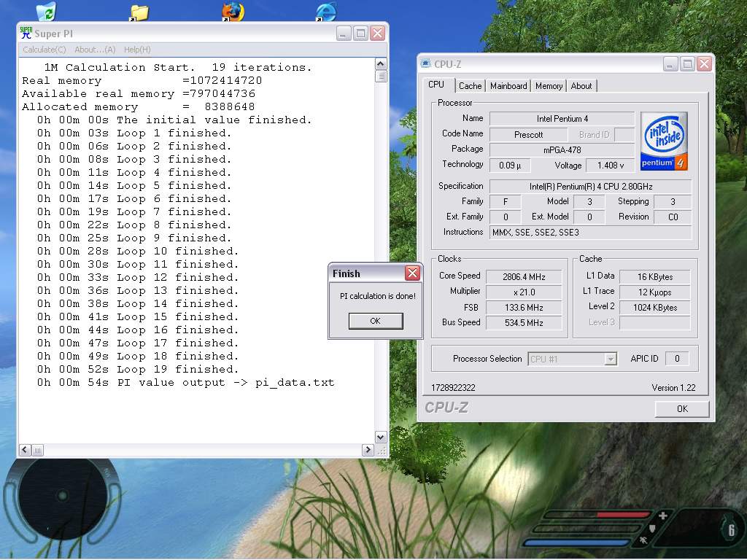
Task: Click the number '1728922322' in CPU-Z
Action: point(453,388)
